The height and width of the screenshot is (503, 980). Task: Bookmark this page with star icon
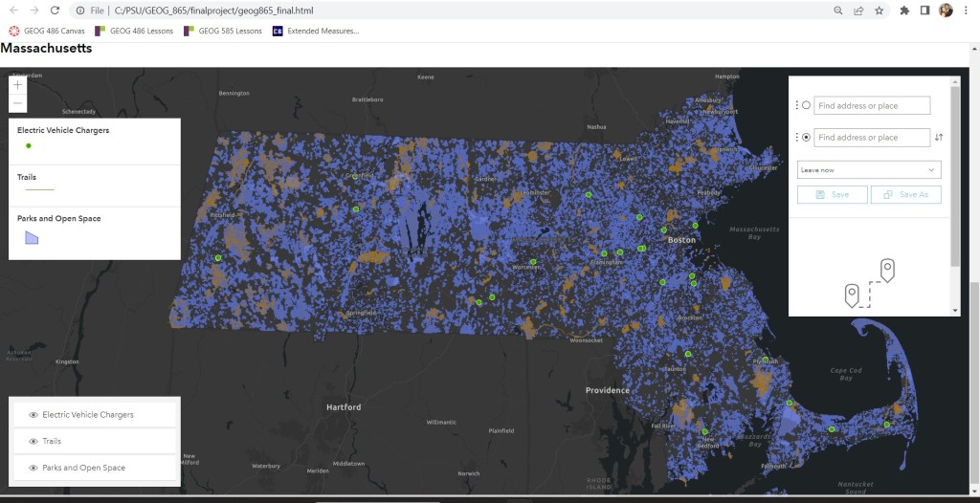click(880, 11)
